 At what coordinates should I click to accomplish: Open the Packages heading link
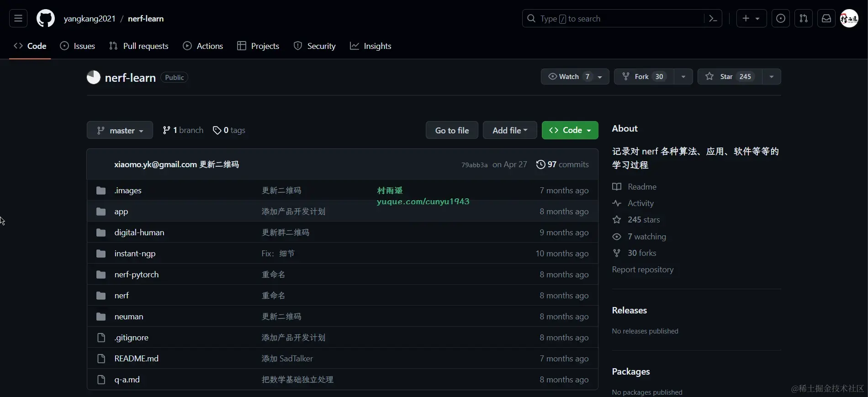point(631,371)
